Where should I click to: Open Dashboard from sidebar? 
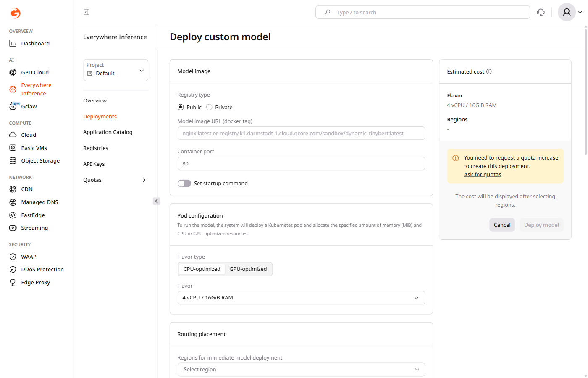[x=29, y=43]
